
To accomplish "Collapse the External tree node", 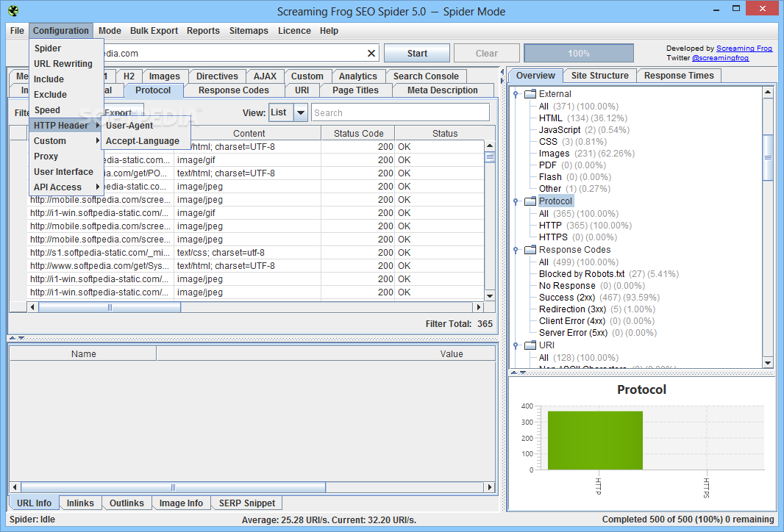I will pyautogui.click(x=516, y=94).
